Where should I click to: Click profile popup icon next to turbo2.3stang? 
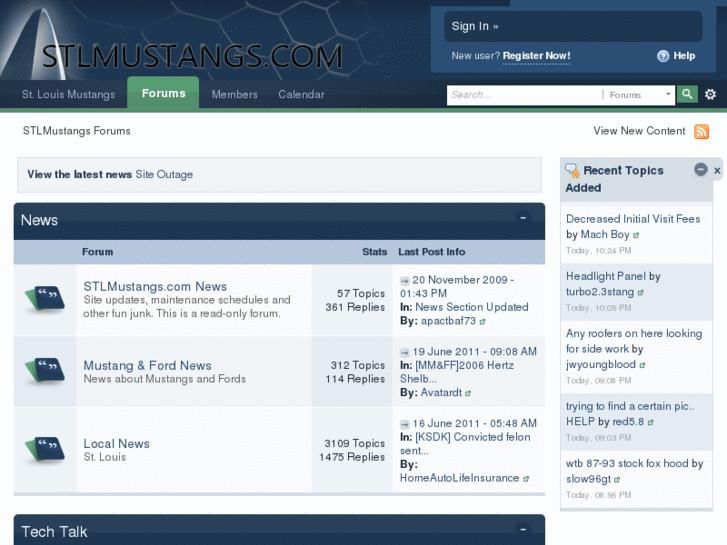point(641,293)
